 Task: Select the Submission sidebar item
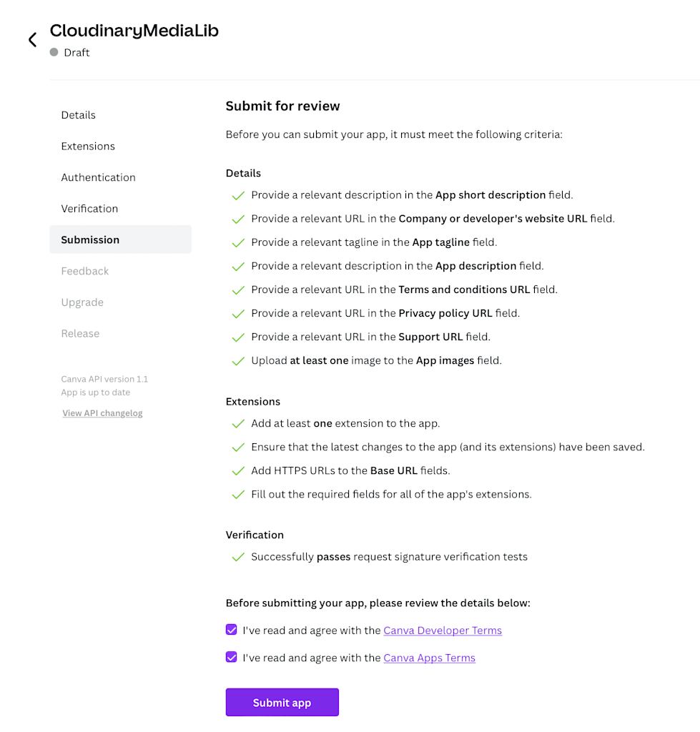(121, 239)
